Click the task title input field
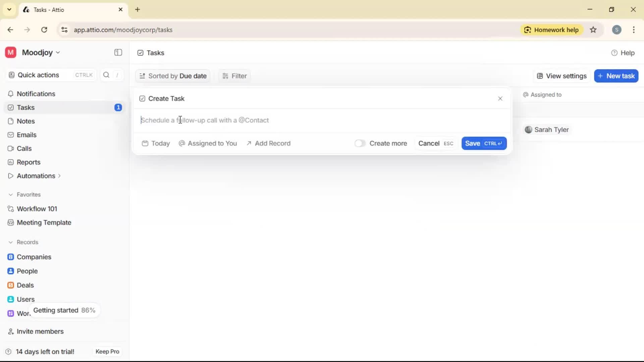Image resolution: width=644 pixels, height=362 pixels. (235, 120)
